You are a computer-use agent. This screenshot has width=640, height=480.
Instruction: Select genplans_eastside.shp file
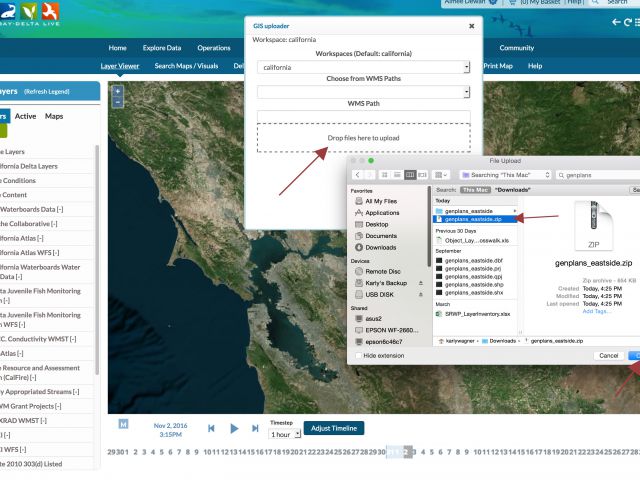coord(475,284)
